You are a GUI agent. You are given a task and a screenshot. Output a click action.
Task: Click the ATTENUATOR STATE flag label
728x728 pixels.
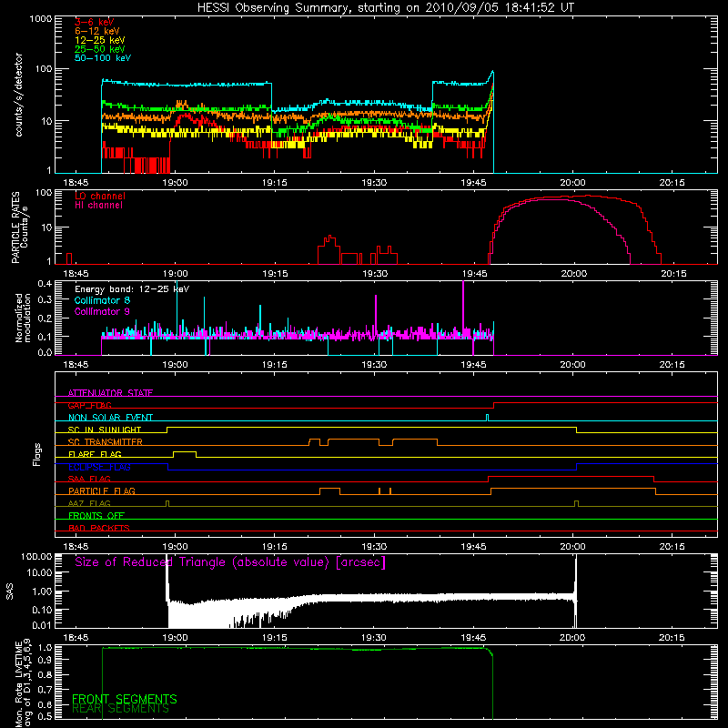(110, 393)
